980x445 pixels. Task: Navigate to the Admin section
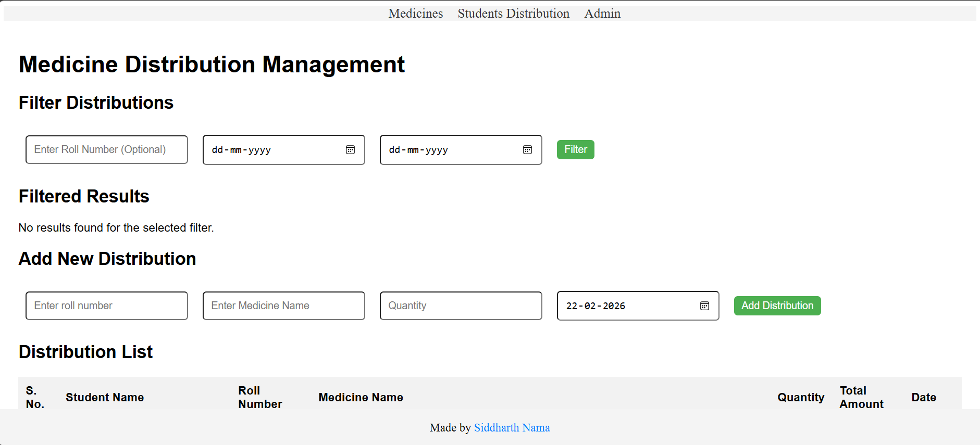click(x=602, y=14)
